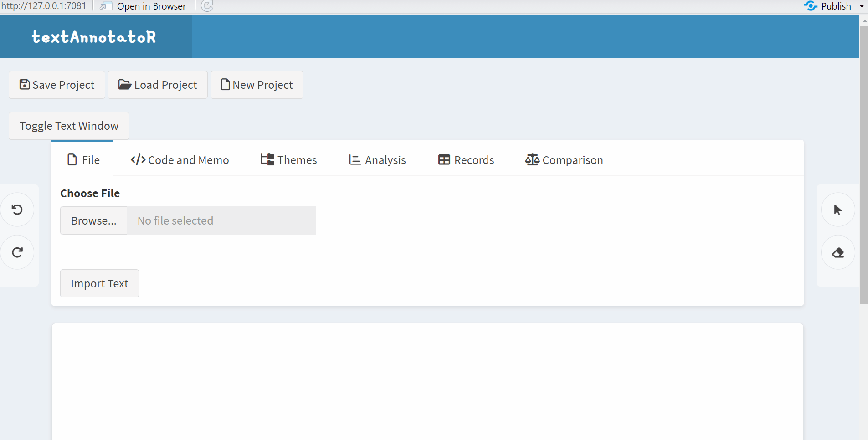Select the cursor pointer tool

coord(838,210)
